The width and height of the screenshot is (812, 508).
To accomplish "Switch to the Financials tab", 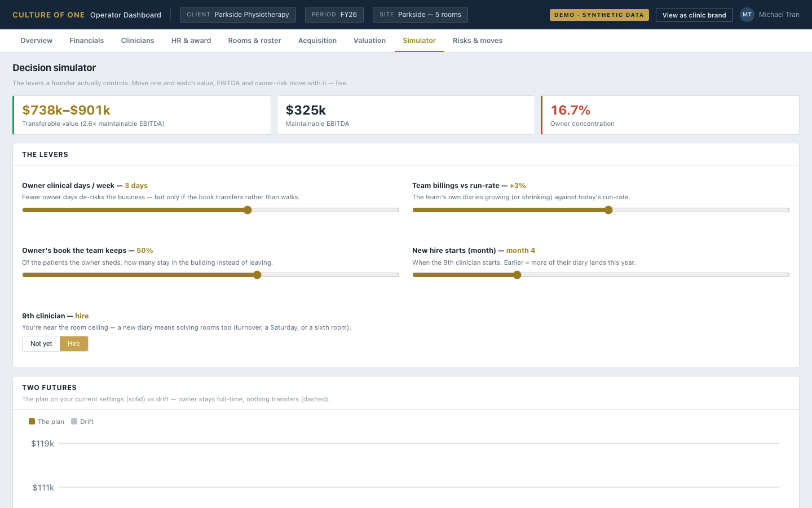I will (86, 41).
